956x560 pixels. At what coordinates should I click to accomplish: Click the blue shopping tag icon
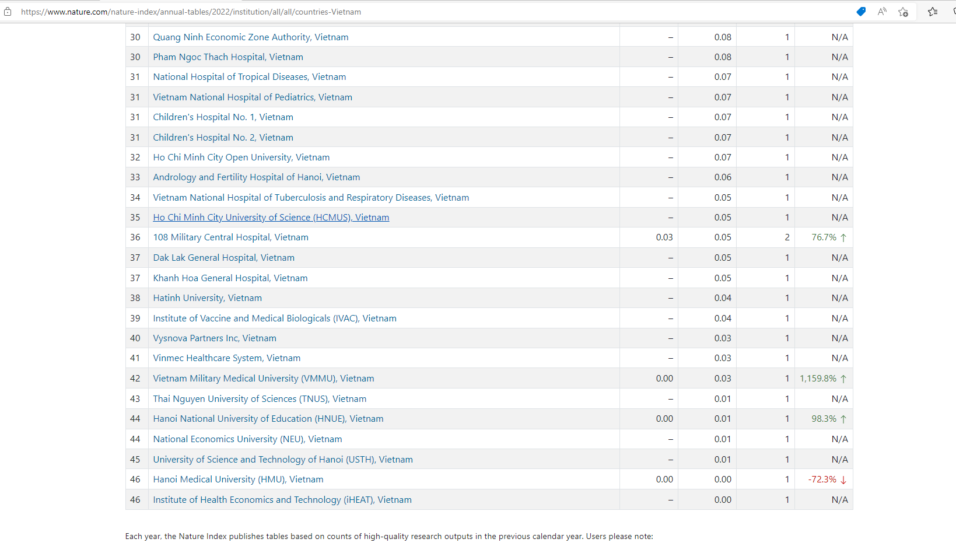point(861,12)
